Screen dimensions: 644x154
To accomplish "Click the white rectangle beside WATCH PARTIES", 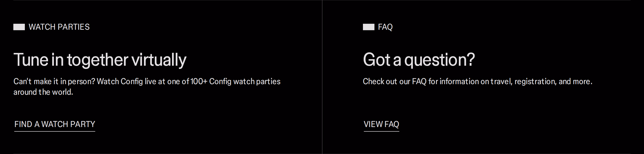I will 19,27.
